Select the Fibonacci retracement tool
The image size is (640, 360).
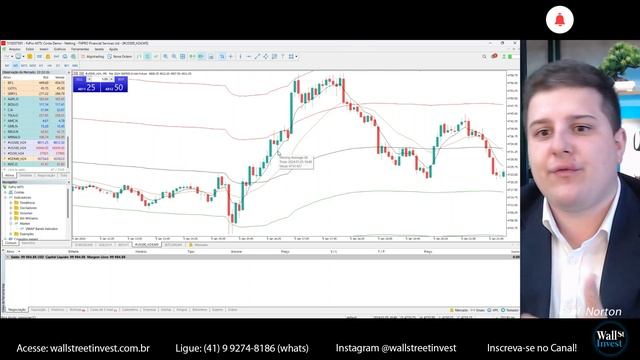click(x=274, y=57)
